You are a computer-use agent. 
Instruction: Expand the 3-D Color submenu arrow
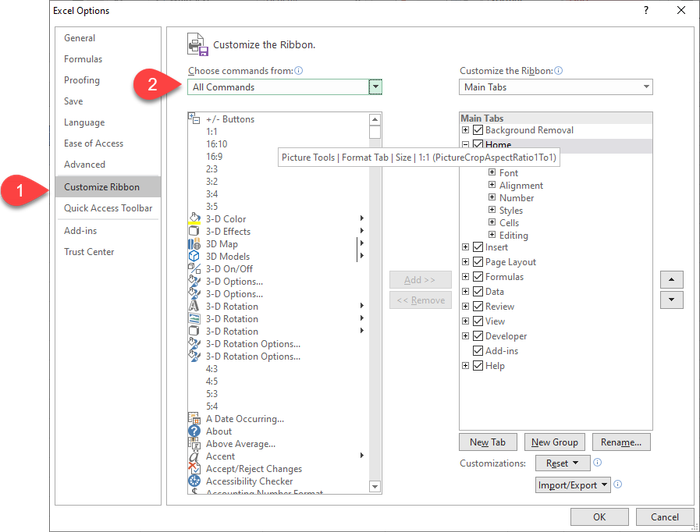(x=362, y=218)
